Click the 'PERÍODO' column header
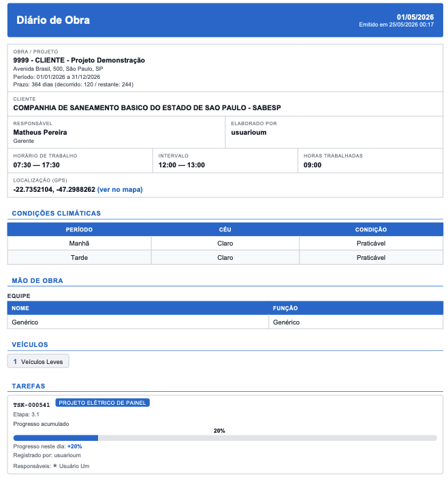This screenshot has width=448, height=481. [x=79, y=229]
